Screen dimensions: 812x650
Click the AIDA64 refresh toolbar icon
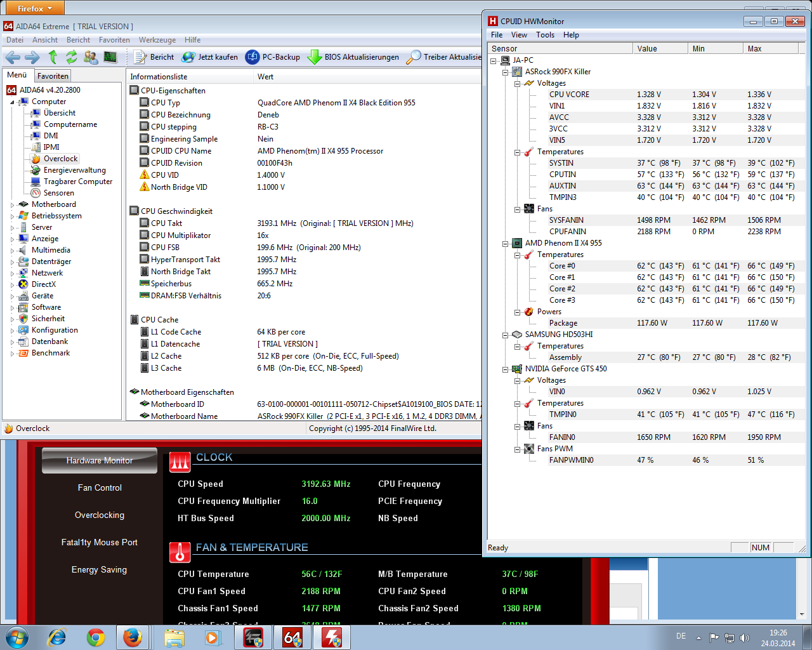point(71,57)
